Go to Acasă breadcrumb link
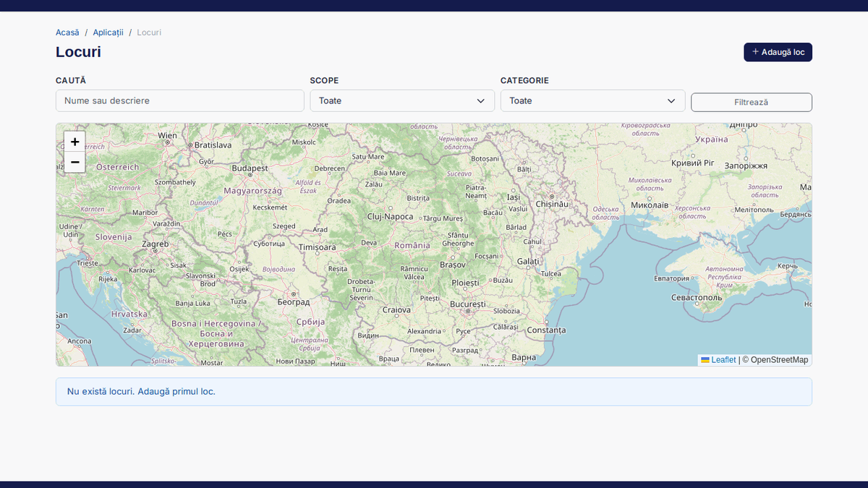Screen dimensions: 868x488 coord(67,33)
